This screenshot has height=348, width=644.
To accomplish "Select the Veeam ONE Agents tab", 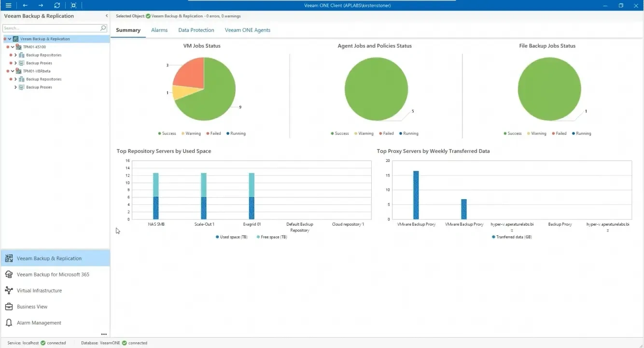I will (247, 29).
